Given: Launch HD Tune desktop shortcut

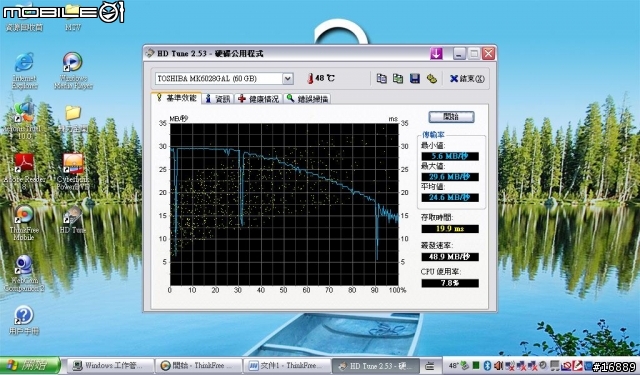Looking at the screenshot, I should tap(73, 220).
